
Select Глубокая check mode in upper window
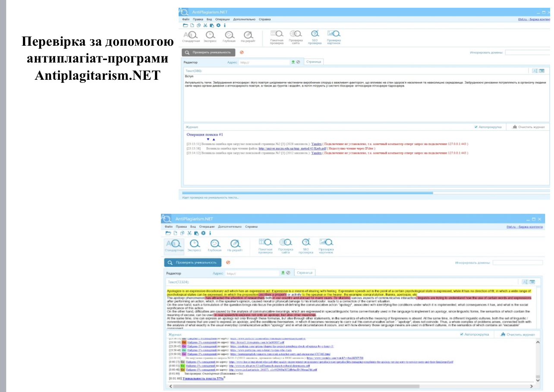[229, 37]
